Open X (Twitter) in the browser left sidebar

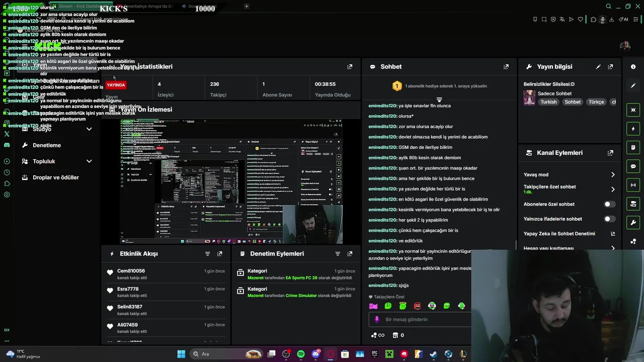click(7, 134)
